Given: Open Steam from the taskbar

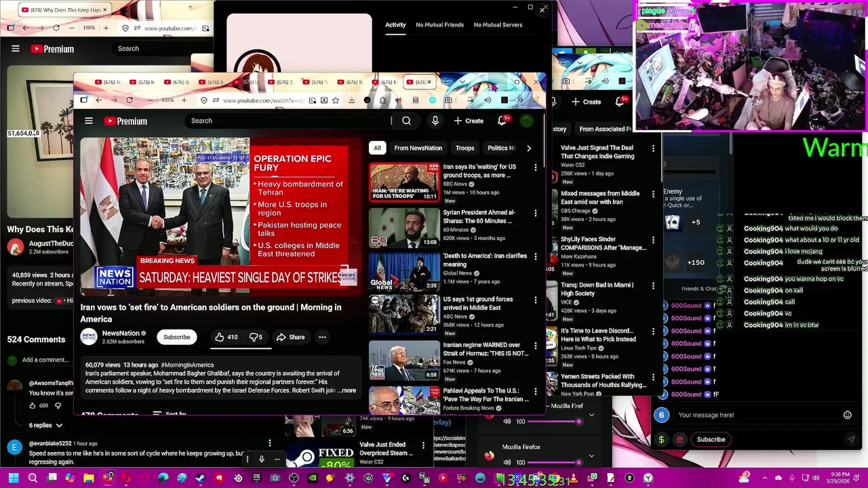Looking at the screenshot, I should tap(200, 479).
